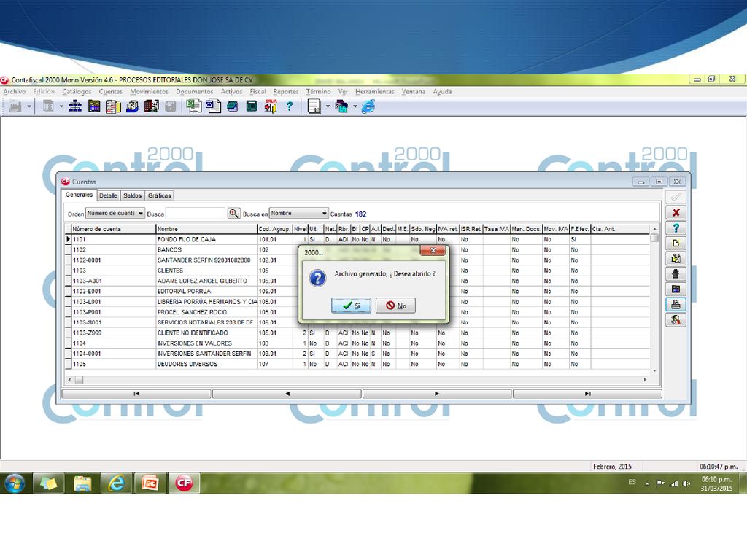Click the document with yellow folder toolbar icon
Viewport: 747px width, 560px height.
pyautogui.click(x=113, y=106)
